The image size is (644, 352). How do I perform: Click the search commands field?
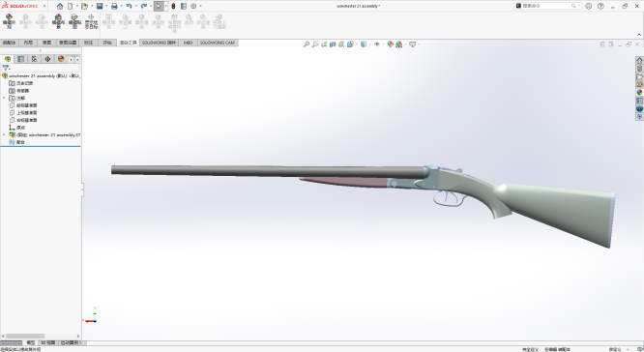(548, 6)
